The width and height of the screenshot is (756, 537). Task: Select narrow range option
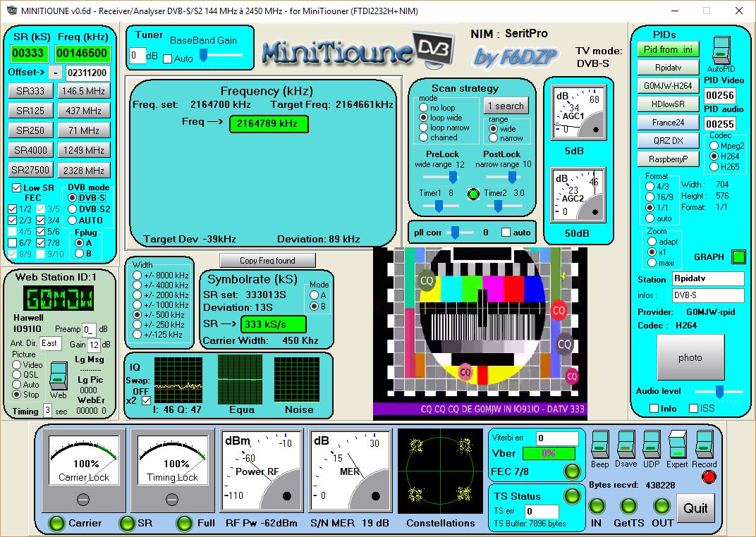[493, 138]
